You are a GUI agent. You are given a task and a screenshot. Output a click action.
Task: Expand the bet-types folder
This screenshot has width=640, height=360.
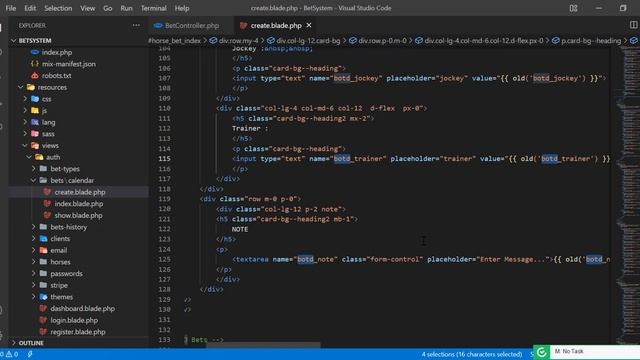(33, 169)
